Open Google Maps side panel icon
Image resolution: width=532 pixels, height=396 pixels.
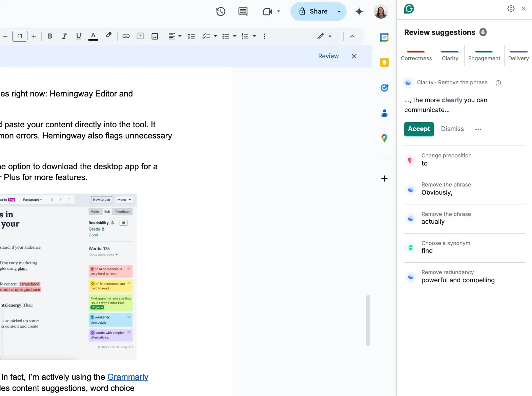point(384,138)
